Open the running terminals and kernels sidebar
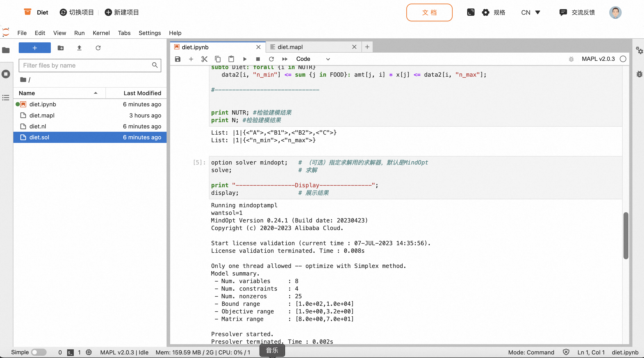This screenshot has height=358, width=644. tap(6, 74)
